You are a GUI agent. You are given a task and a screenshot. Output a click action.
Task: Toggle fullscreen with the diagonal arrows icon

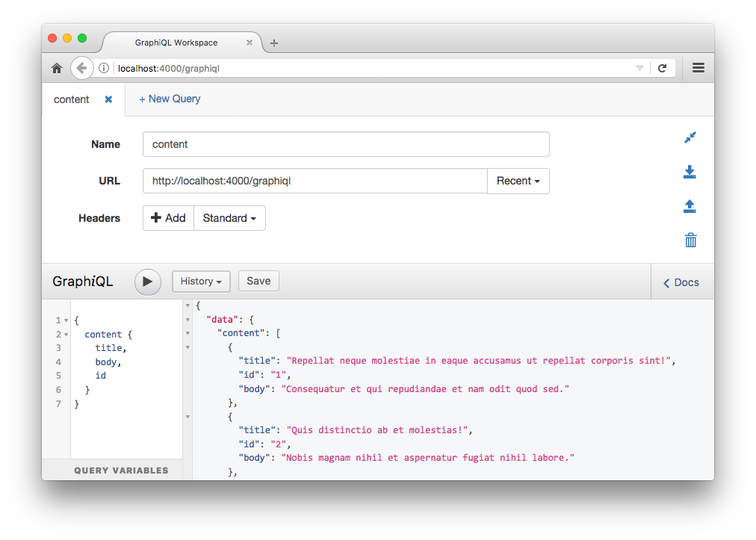(690, 137)
